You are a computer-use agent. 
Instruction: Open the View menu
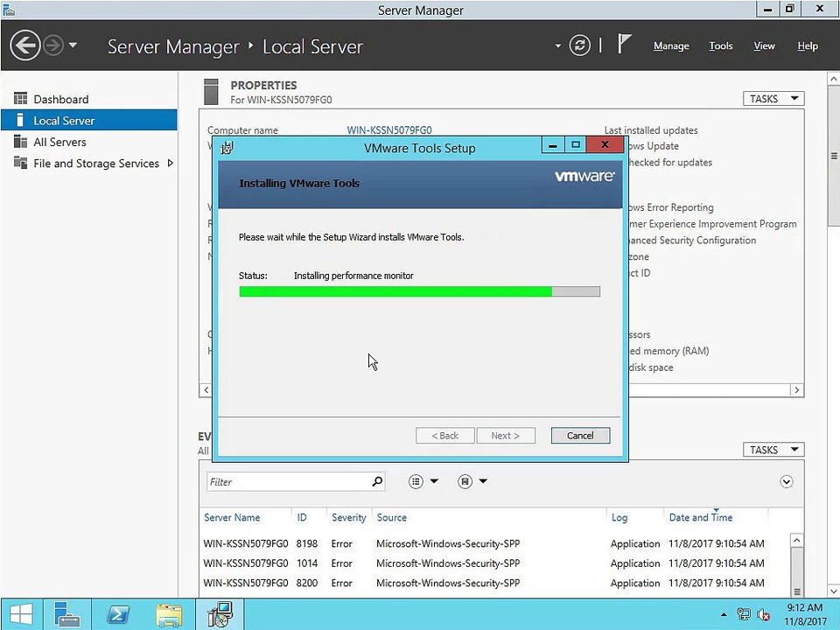[764, 46]
